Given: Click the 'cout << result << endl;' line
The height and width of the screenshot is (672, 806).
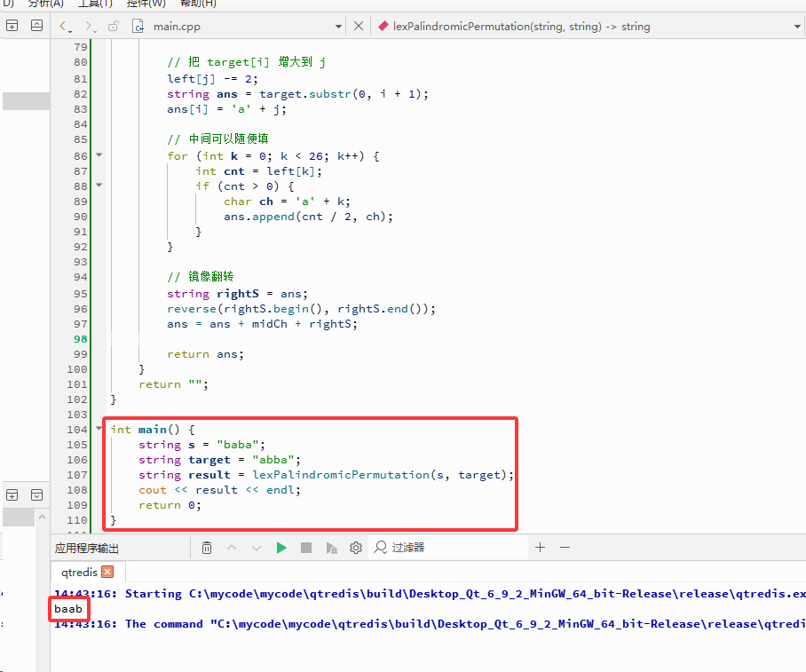Looking at the screenshot, I should (x=219, y=490).
